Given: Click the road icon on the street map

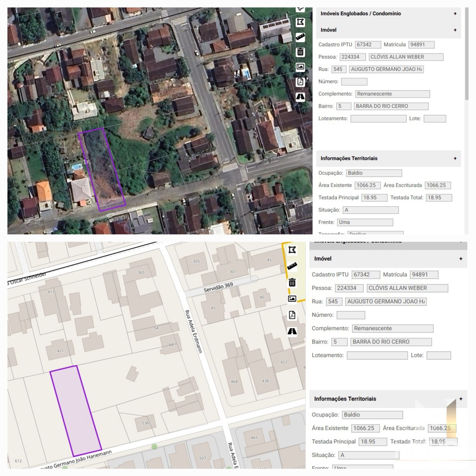Looking at the screenshot, I should point(292,331).
